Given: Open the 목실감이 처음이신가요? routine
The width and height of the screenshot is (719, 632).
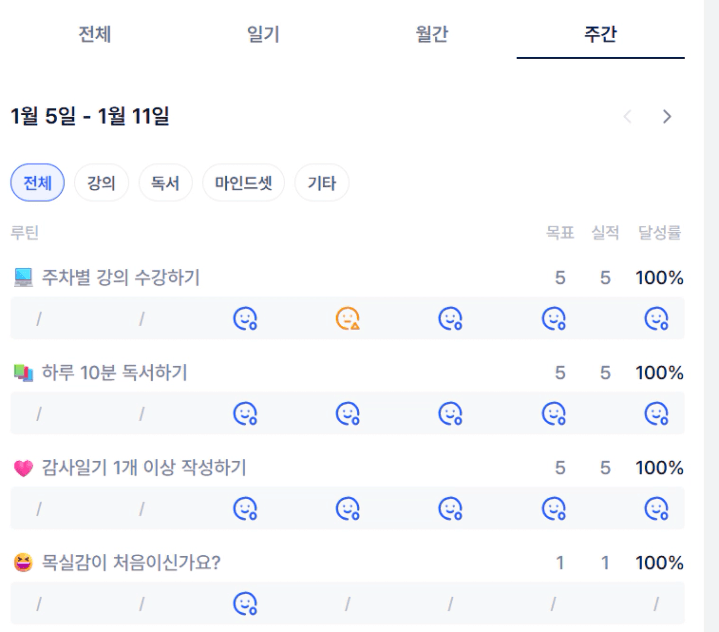Looking at the screenshot, I should [131, 562].
